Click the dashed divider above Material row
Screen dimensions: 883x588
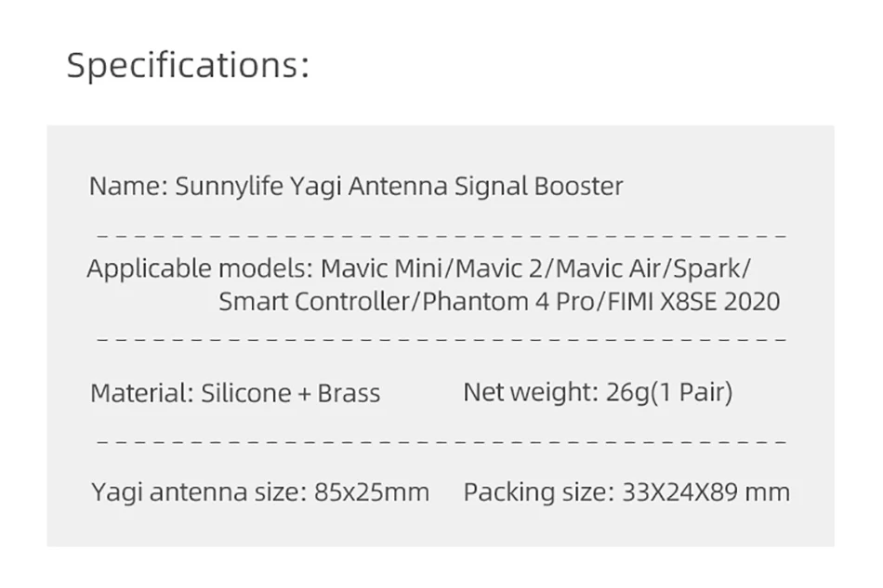coord(441,339)
